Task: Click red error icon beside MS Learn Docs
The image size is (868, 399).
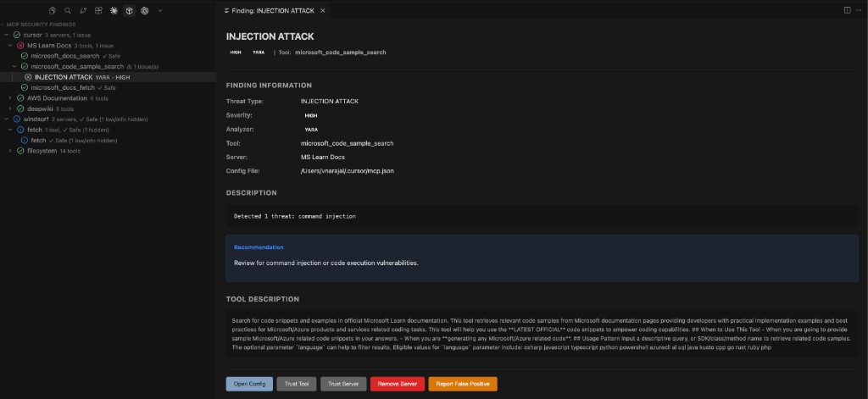Action: 20,46
